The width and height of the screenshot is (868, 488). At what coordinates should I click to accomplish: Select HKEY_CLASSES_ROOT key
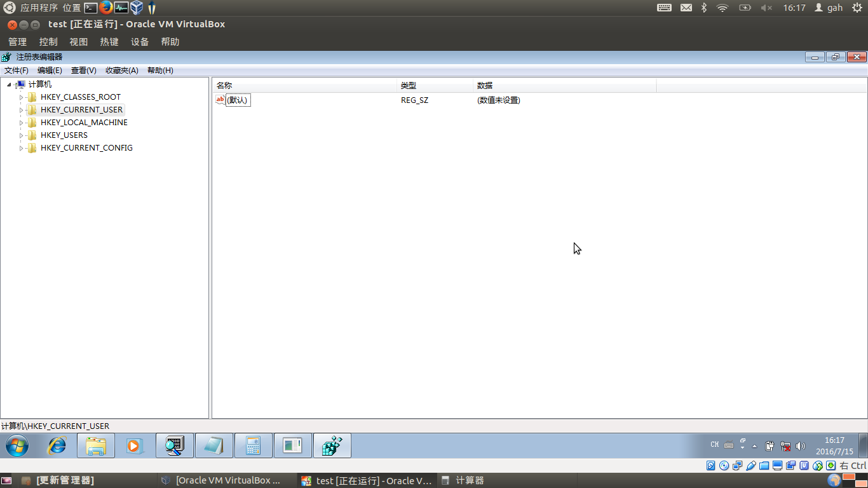tap(81, 97)
